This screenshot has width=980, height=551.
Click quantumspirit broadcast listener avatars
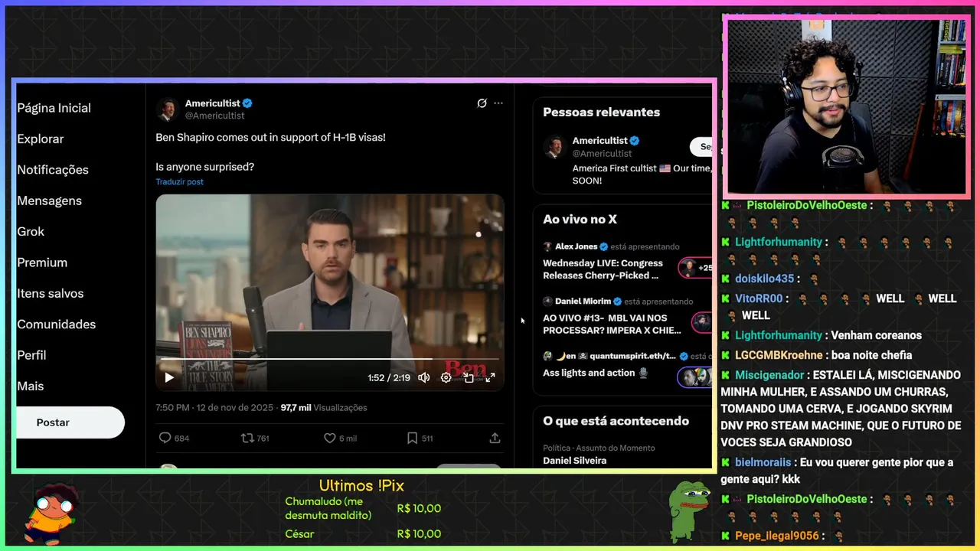click(x=695, y=377)
